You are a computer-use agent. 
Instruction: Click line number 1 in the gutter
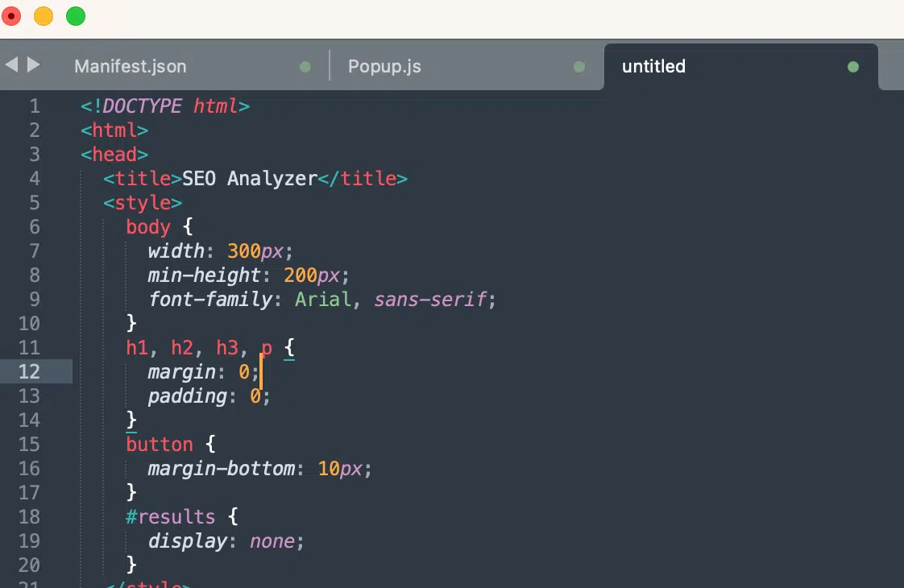34,106
